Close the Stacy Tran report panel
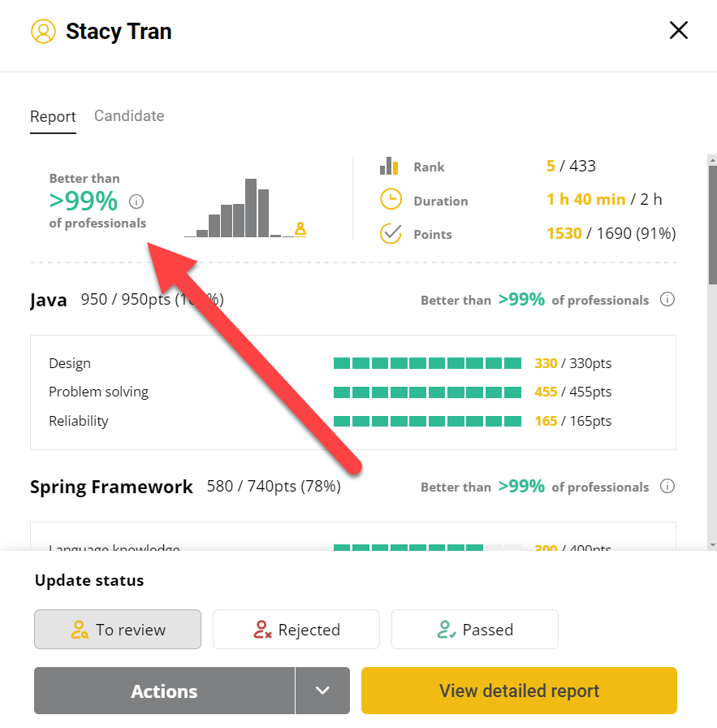 click(x=678, y=31)
